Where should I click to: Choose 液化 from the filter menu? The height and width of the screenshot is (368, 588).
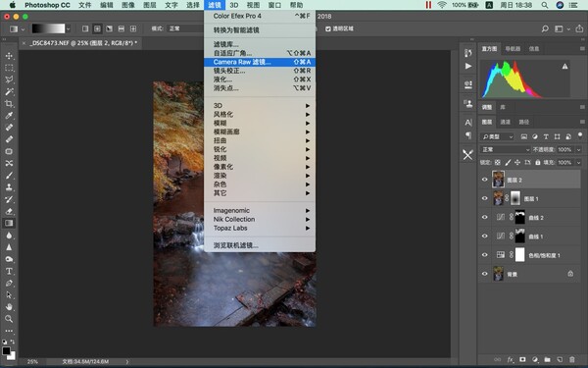tap(260, 79)
